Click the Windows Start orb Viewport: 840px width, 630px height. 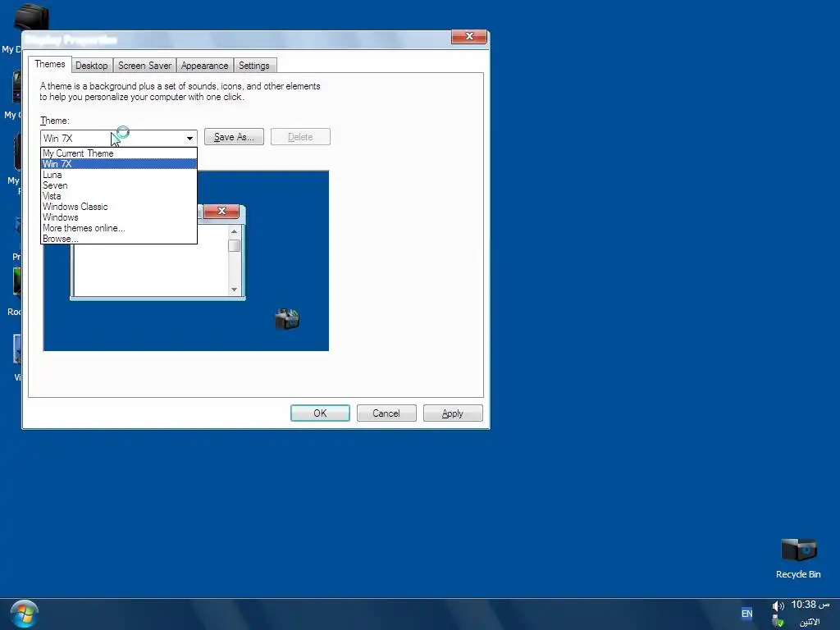24,614
